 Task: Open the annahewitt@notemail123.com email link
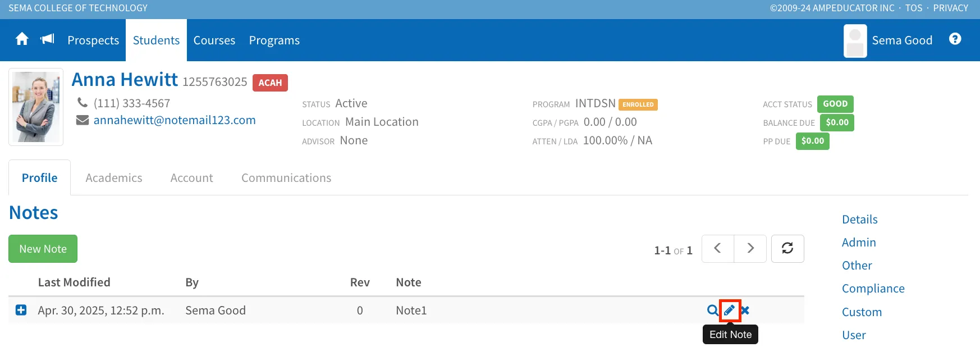click(175, 120)
